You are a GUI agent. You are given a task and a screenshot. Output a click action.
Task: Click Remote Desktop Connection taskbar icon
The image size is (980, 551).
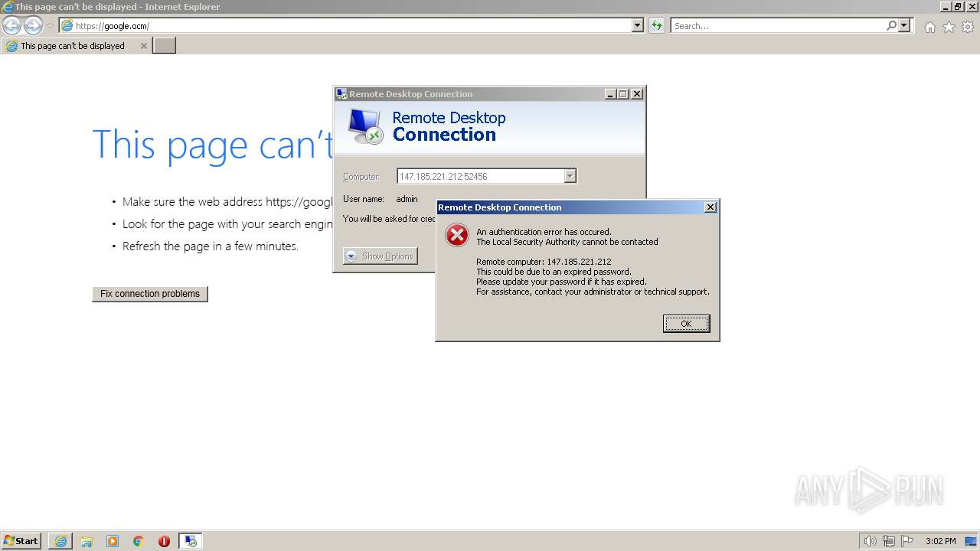(191, 541)
